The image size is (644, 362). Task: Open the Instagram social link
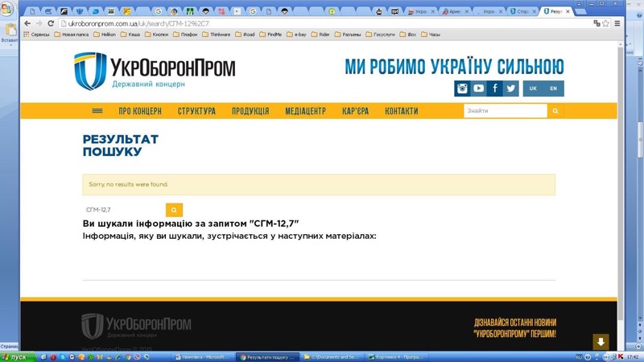(462, 88)
